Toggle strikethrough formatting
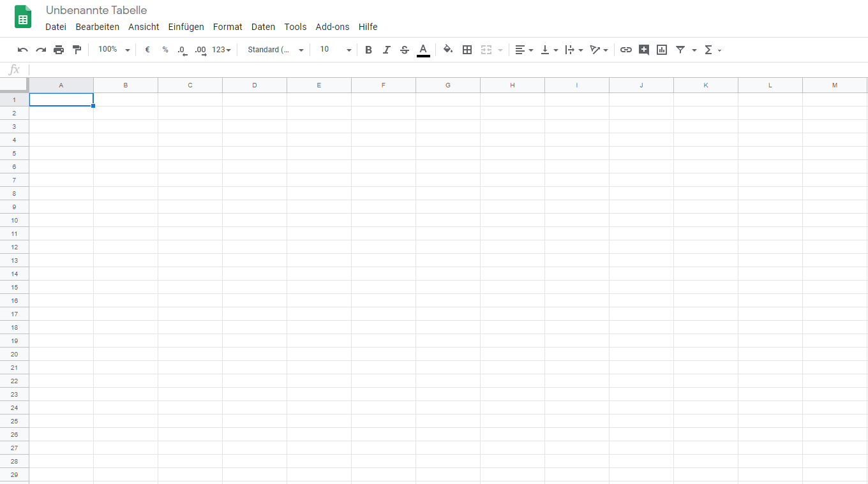This screenshot has height=484, width=868. [404, 50]
